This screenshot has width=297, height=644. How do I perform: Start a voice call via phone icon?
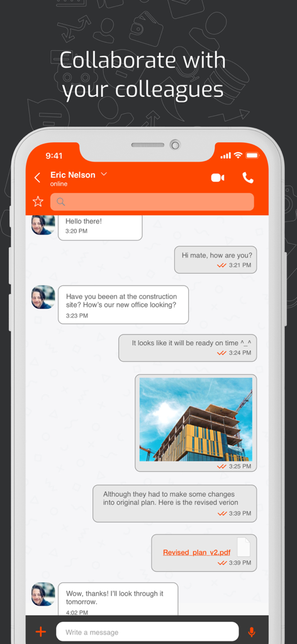tap(248, 177)
